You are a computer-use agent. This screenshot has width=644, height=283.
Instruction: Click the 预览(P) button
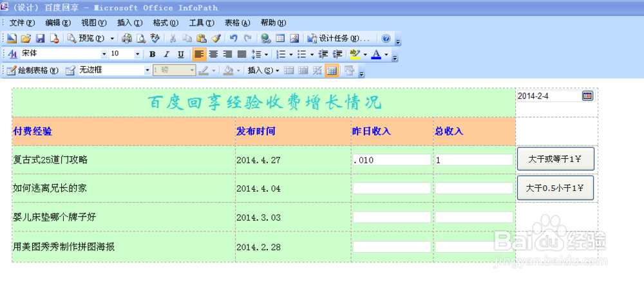coord(86,39)
